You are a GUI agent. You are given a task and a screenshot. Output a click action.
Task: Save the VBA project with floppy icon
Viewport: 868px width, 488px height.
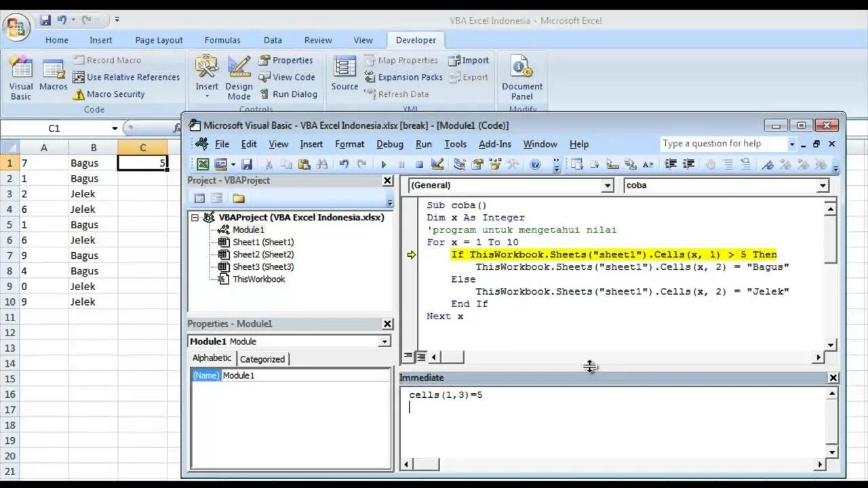[247, 164]
